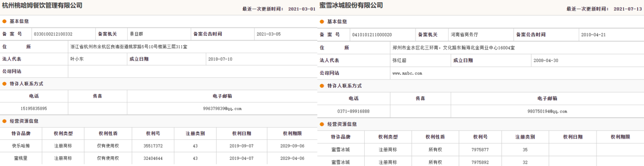This screenshot has height=166, width=644.
Task: Click the 浙江省杭州市余杭区 address line
Action: 129,47
